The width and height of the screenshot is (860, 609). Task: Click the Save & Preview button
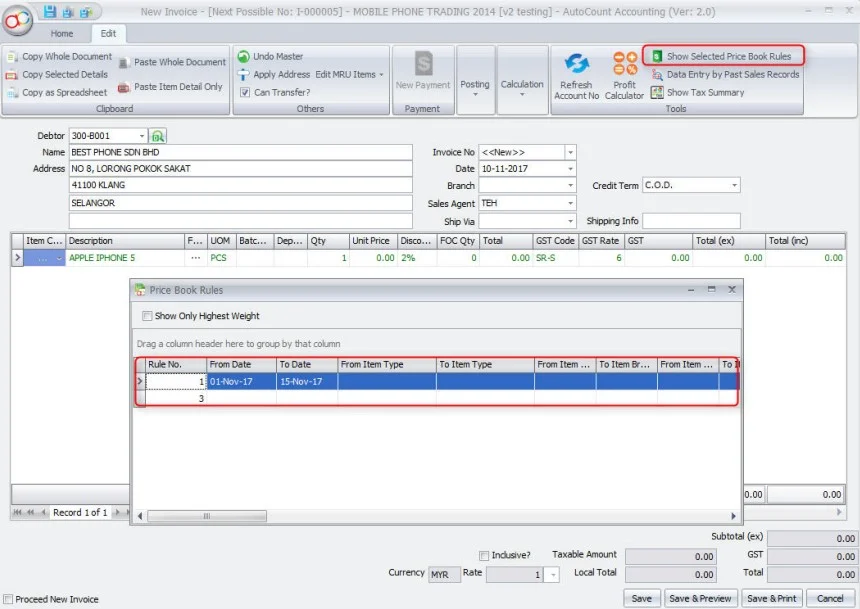click(x=700, y=598)
